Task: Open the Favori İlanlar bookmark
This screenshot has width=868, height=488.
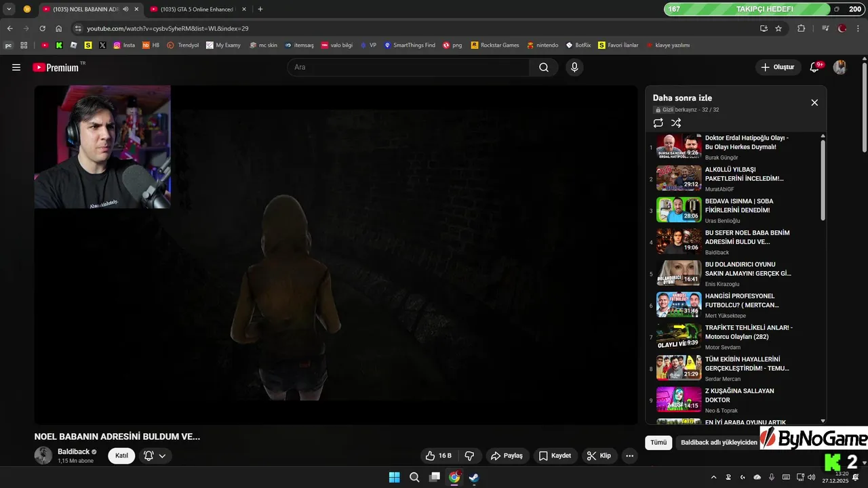Action: coord(618,45)
